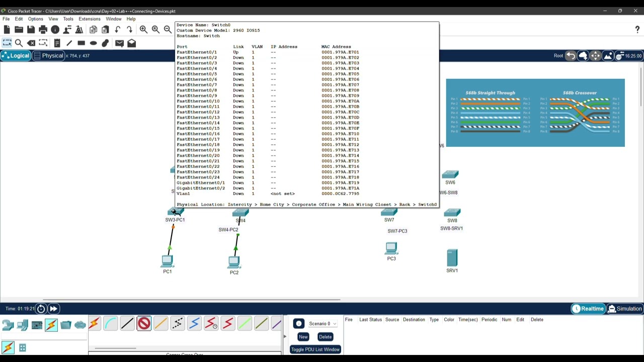The width and height of the screenshot is (644, 362).
Task: Open the environment time 16:25:00 control
Action: click(628, 56)
